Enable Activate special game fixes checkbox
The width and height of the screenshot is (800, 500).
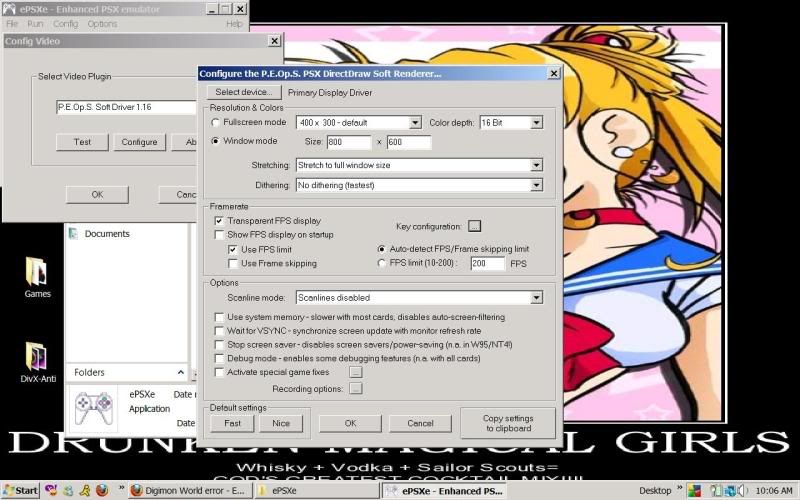(219, 372)
